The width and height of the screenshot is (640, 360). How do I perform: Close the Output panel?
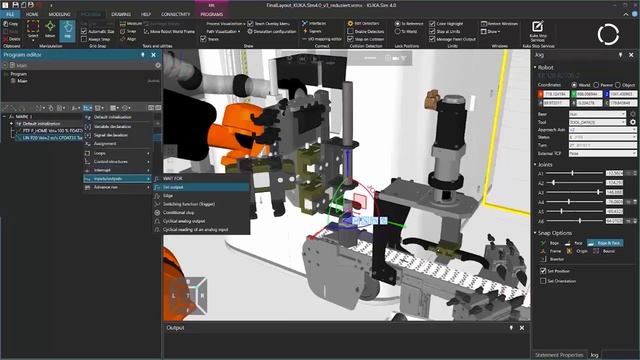point(522,328)
